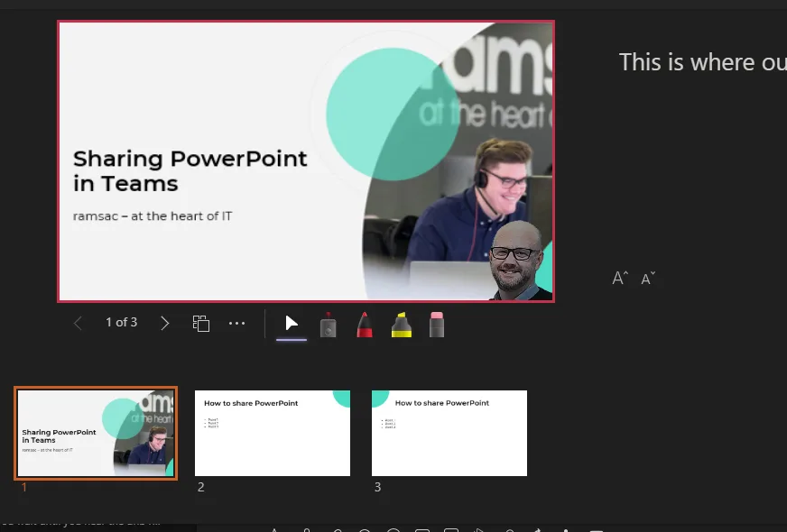Open the grid view of all slides
Image resolution: width=787 pixels, height=532 pixels.
pyautogui.click(x=200, y=321)
